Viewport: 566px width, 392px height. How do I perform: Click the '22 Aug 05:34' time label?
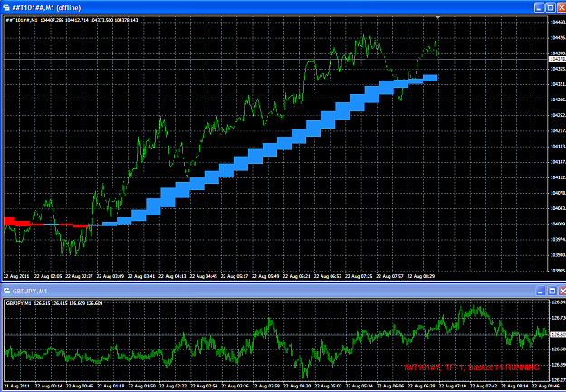pos(358,387)
